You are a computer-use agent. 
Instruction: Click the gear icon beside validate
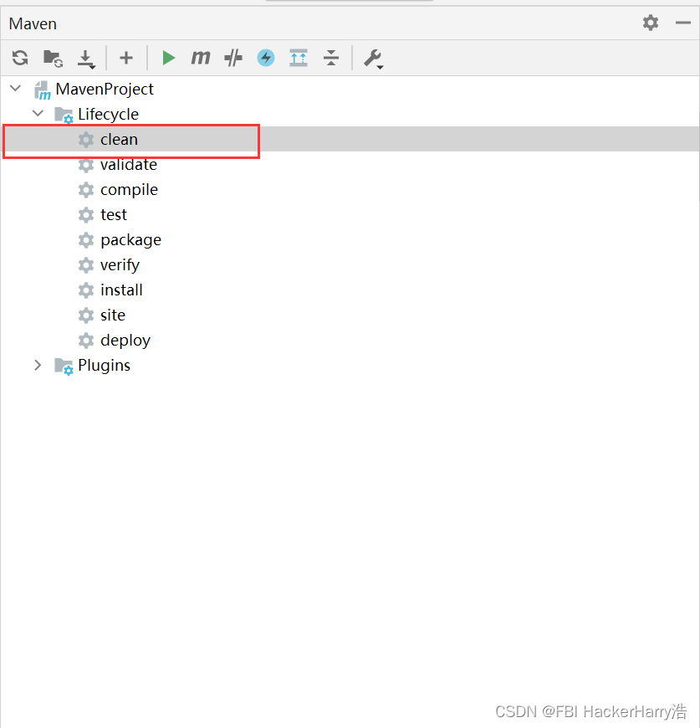[86, 164]
